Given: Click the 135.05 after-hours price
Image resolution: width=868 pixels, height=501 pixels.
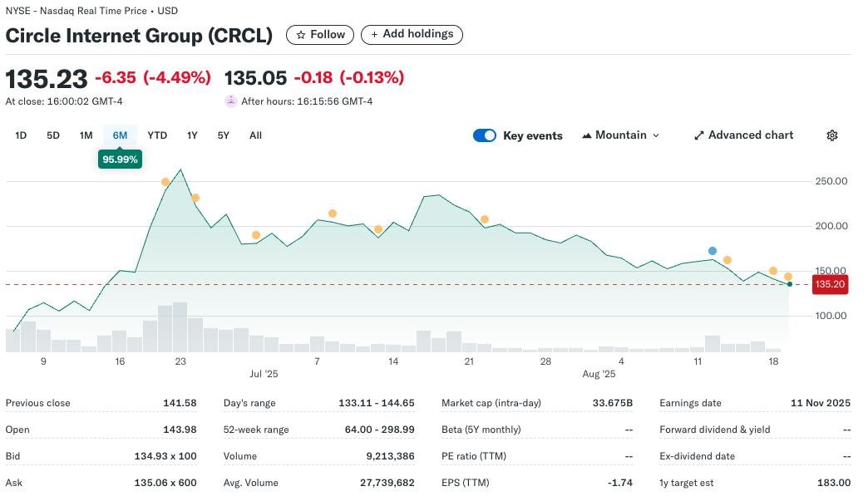Looking at the screenshot, I should (256, 79).
